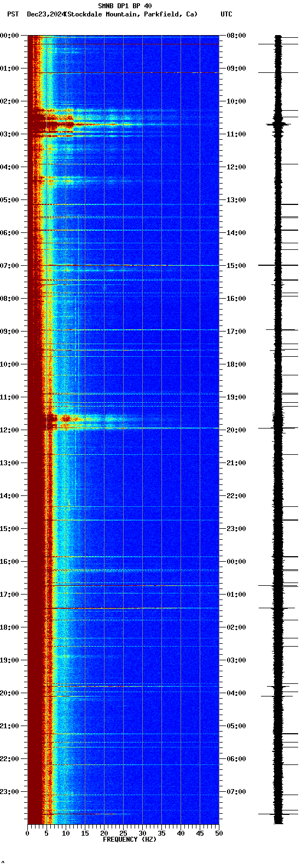This screenshot has width=302, height=868.
Task: Click the 'FREQUENCY (HZ)' axis label
Action: click(x=130, y=840)
